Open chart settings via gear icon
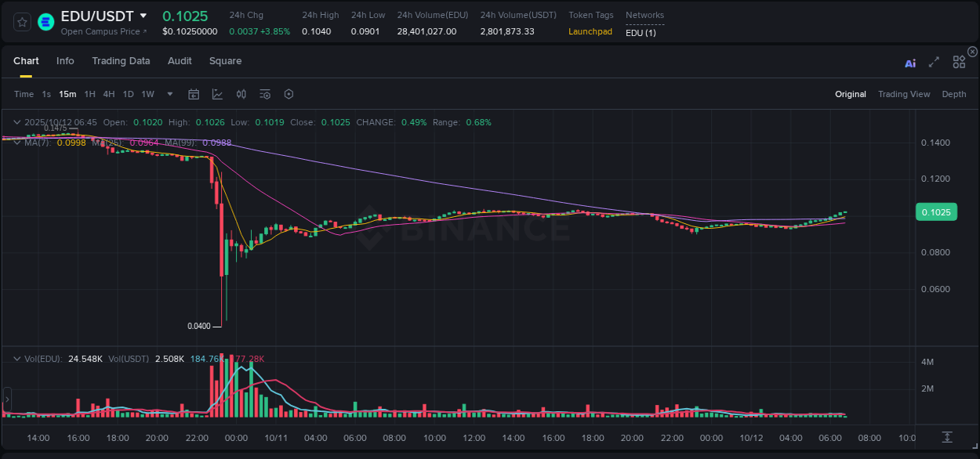980x459 pixels. tap(289, 94)
